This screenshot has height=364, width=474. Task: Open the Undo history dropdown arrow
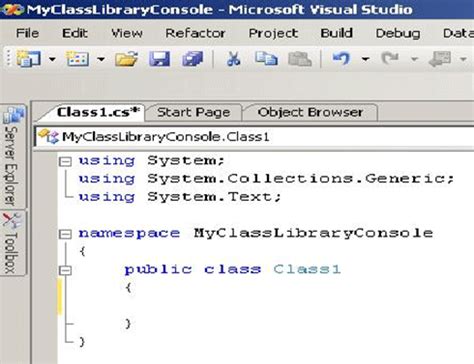pos(365,59)
